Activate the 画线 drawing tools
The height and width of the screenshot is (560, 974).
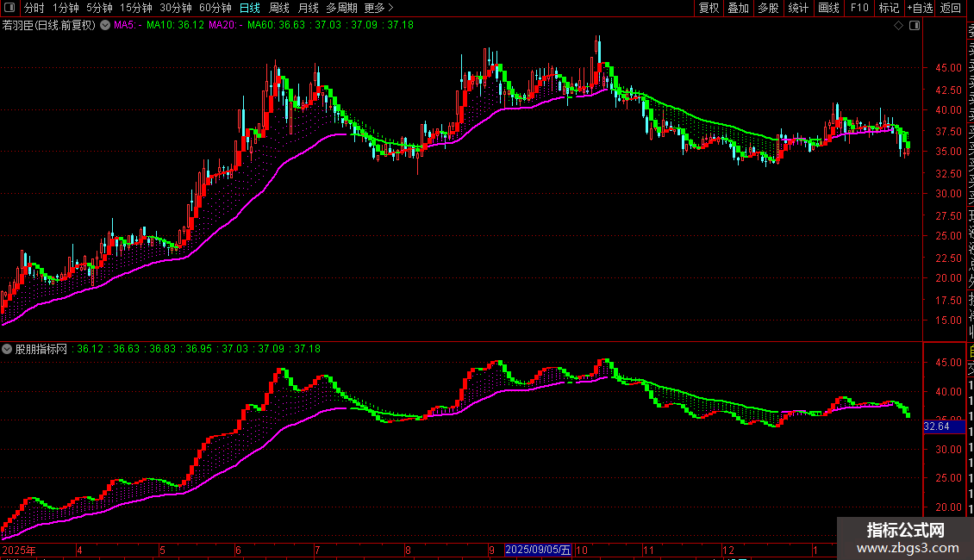point(828,8)
